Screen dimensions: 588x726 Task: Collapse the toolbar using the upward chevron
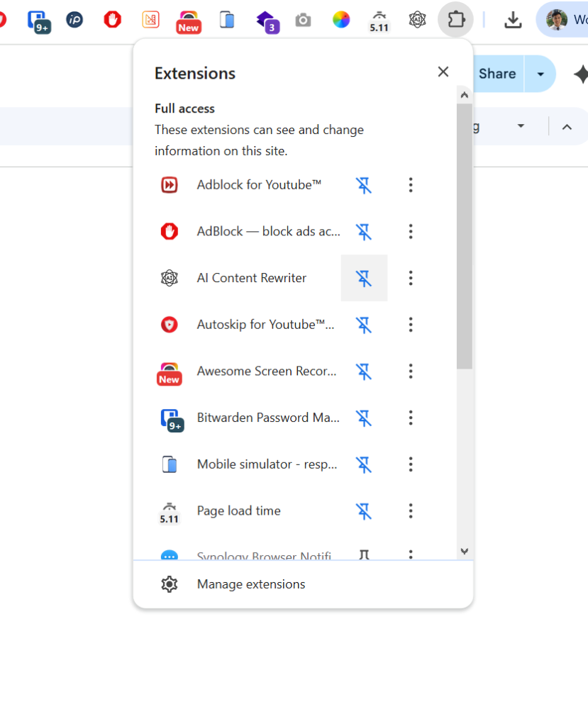pos(567,126)
